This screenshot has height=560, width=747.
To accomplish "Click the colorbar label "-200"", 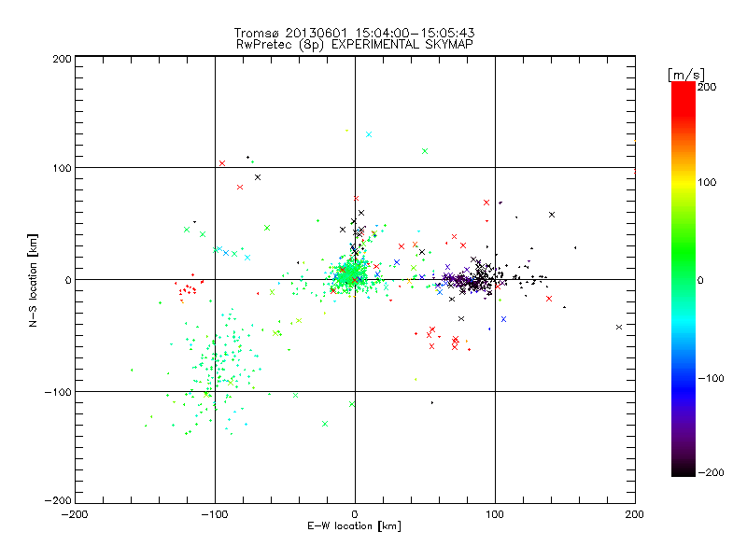I will [x=711, y=472].
